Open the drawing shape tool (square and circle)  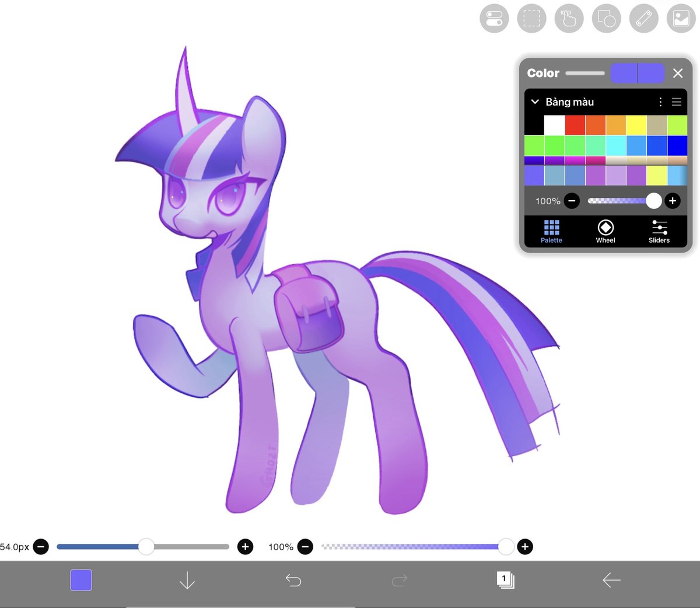point(607,18)
